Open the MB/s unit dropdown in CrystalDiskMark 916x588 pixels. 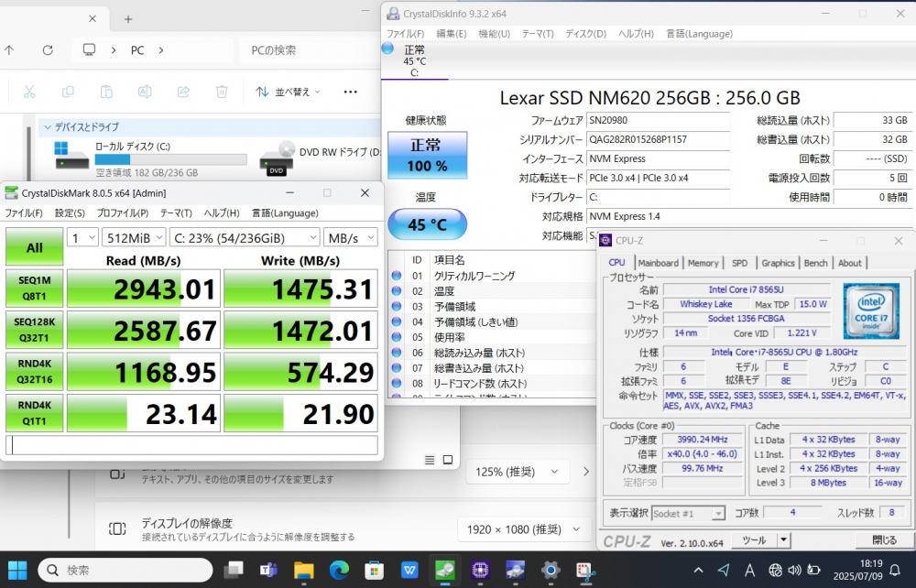click(351, 237)
